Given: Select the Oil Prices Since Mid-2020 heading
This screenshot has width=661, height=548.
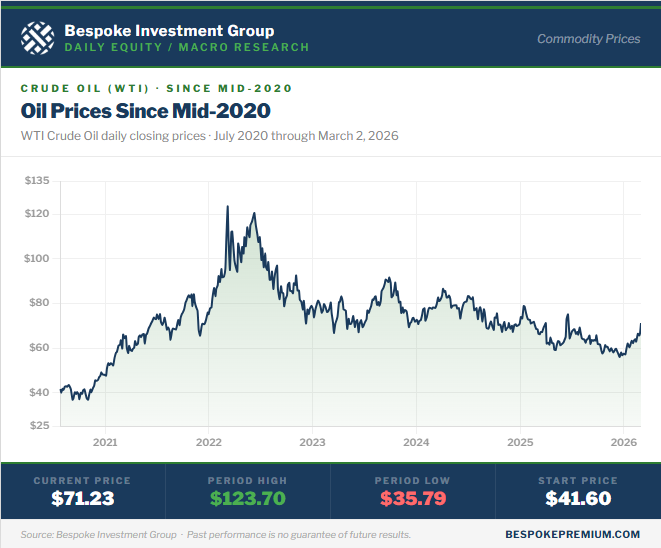Looking at the screenshot, I should [x=145, y=109].
